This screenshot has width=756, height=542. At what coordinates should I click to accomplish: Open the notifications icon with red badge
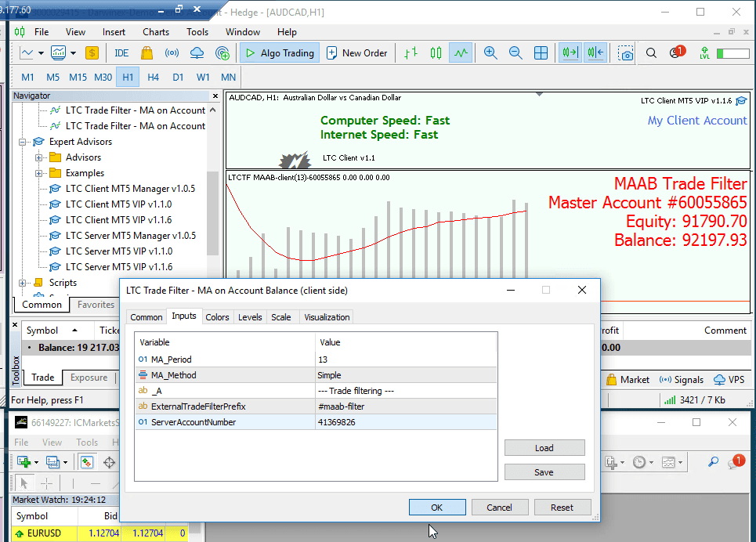(x=677, y=52)
